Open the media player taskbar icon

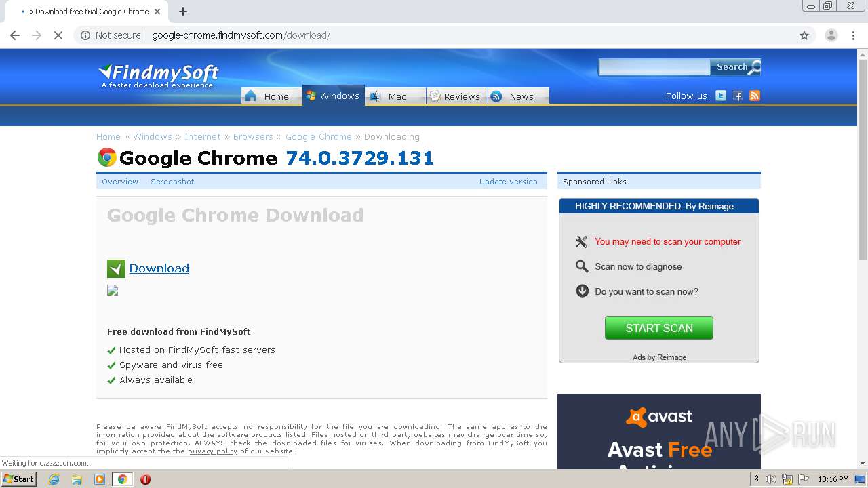(x=100, y=479)
